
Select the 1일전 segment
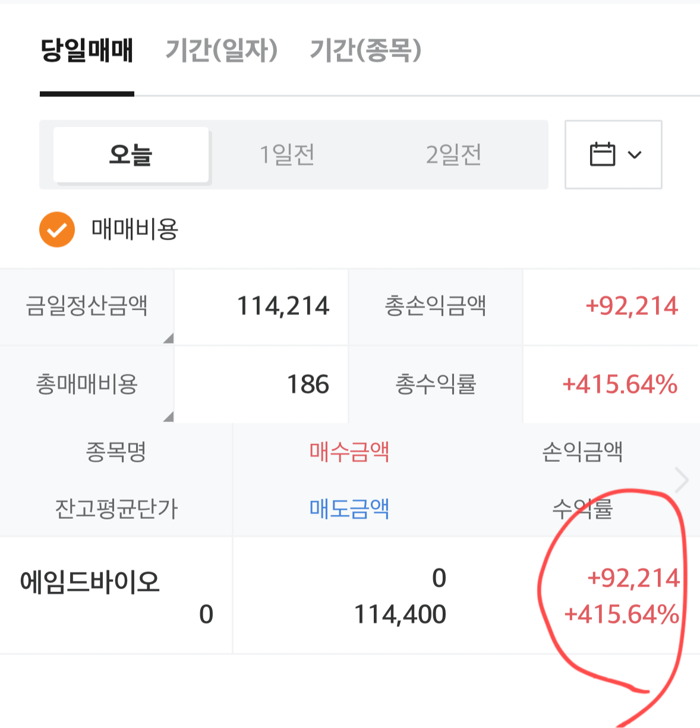pyautogui.click(x=287, y=155)
